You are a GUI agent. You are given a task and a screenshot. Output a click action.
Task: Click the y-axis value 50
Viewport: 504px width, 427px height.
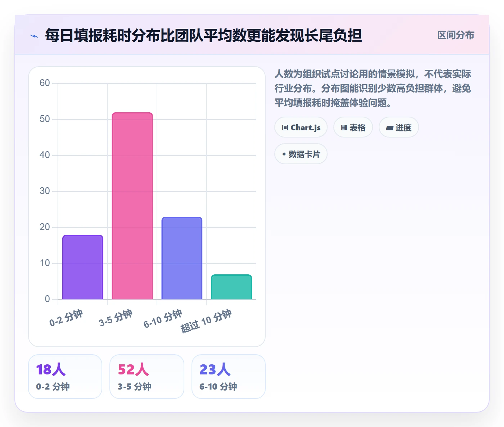(x=45, y=119)
